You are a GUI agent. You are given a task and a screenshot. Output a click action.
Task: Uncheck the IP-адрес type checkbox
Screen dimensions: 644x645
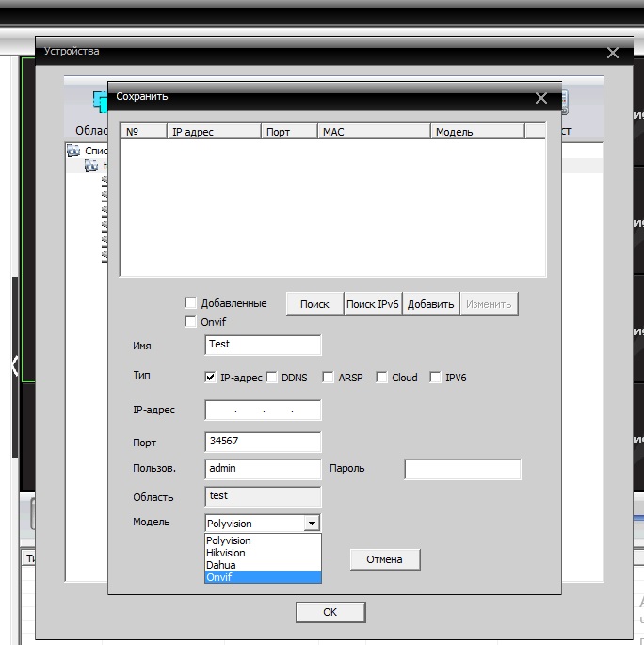(x=211, y=378)
